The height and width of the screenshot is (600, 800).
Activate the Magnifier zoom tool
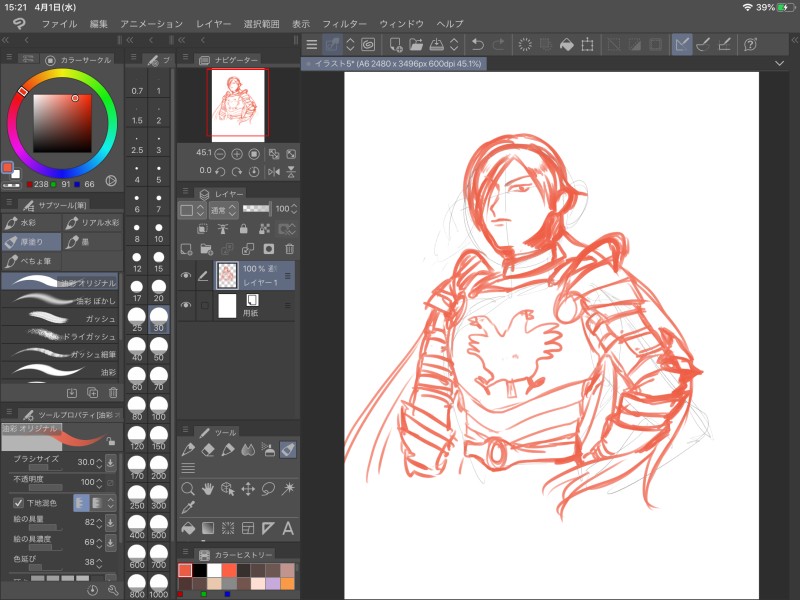pyautogui.click(x=188, y=489)
